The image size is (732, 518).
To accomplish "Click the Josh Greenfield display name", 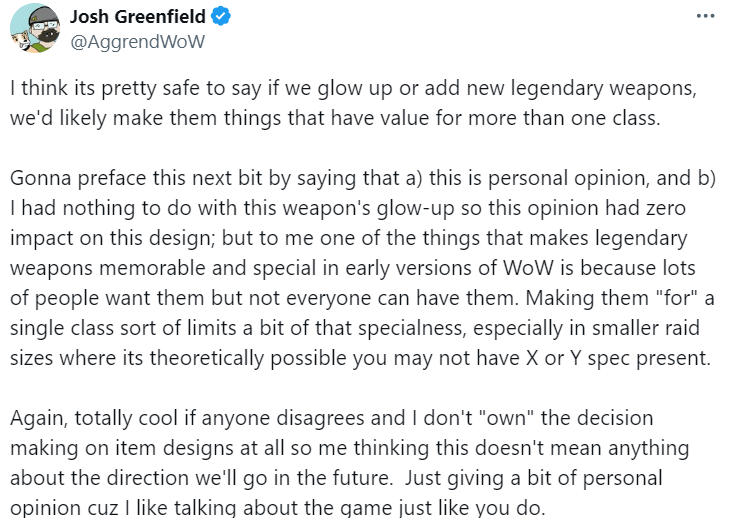I will point(138,16).
